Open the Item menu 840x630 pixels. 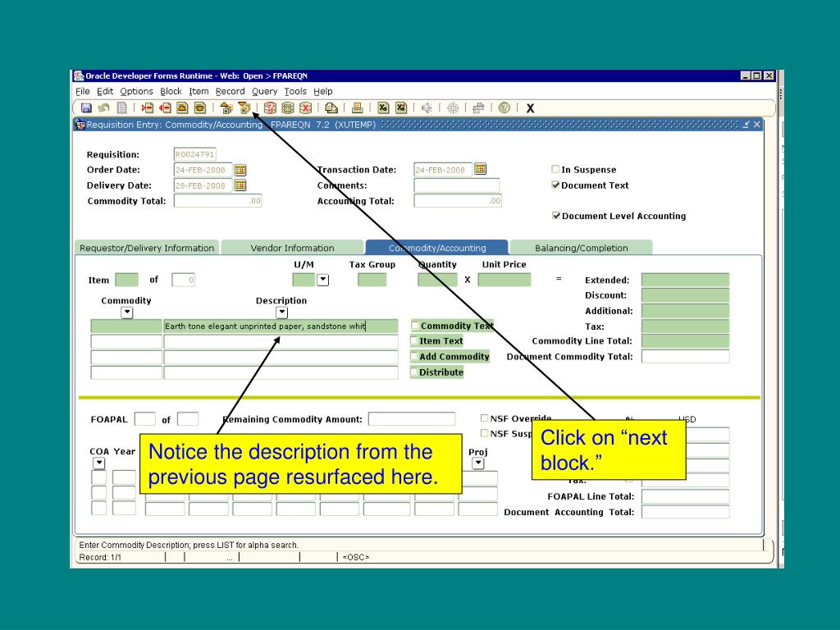[x=199, y=91]
